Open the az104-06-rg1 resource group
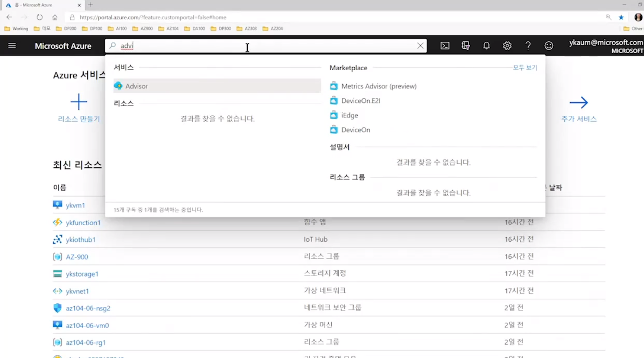 pyautogui.click(x=86, y=342)
